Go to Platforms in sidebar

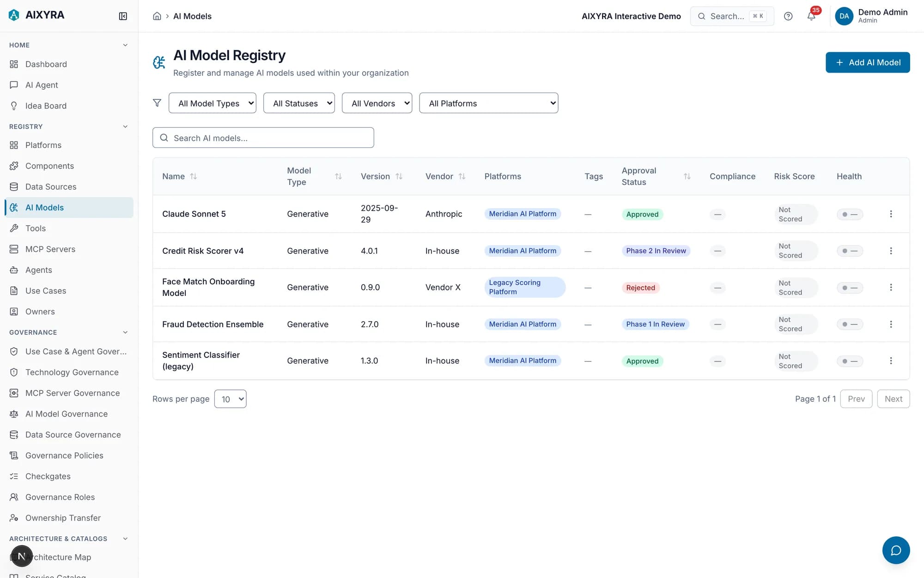[69, 145]
